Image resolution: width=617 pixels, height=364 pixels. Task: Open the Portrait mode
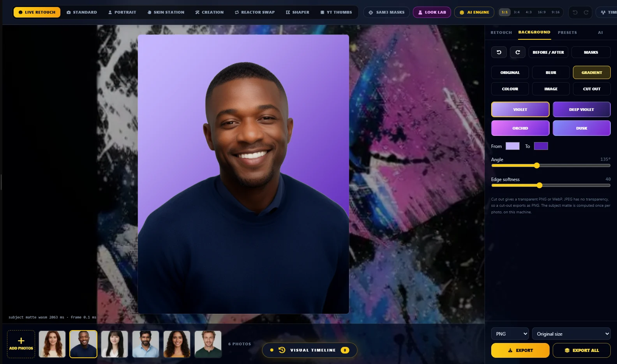122,12
